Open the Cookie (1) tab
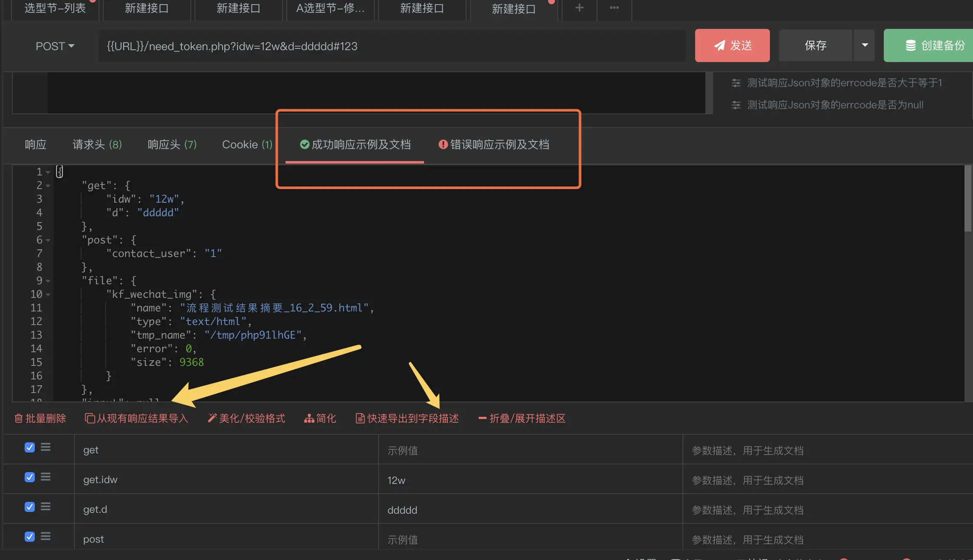Screen dimensions: 973x560 (x=247, y=144)
